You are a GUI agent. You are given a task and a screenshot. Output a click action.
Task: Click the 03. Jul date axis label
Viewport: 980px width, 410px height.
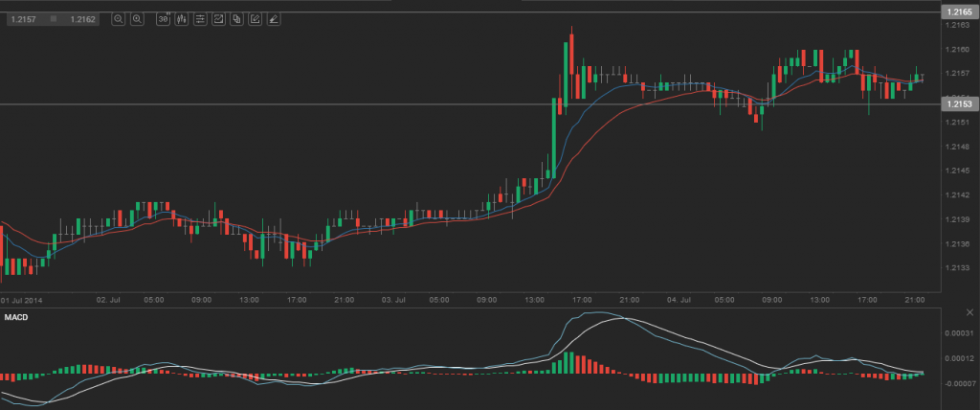391,300
